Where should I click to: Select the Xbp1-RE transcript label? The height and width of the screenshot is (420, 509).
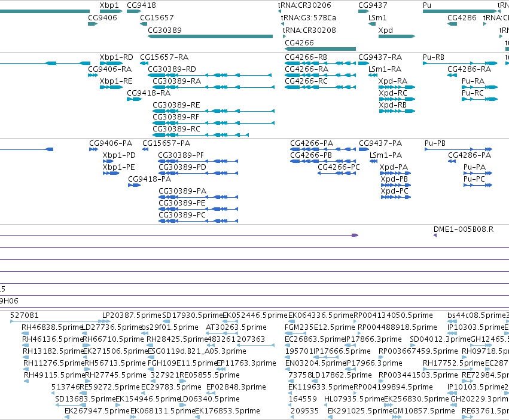[x=116, y=81]
